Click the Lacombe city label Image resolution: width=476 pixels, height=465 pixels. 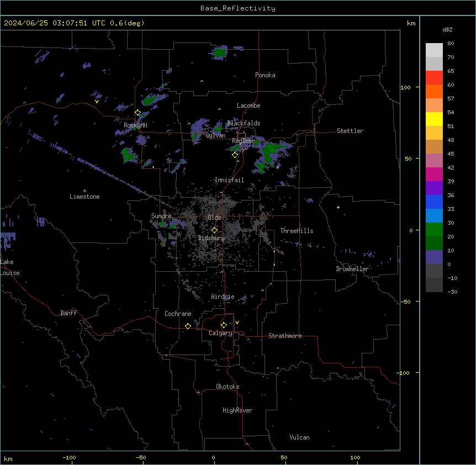(248, 105)
